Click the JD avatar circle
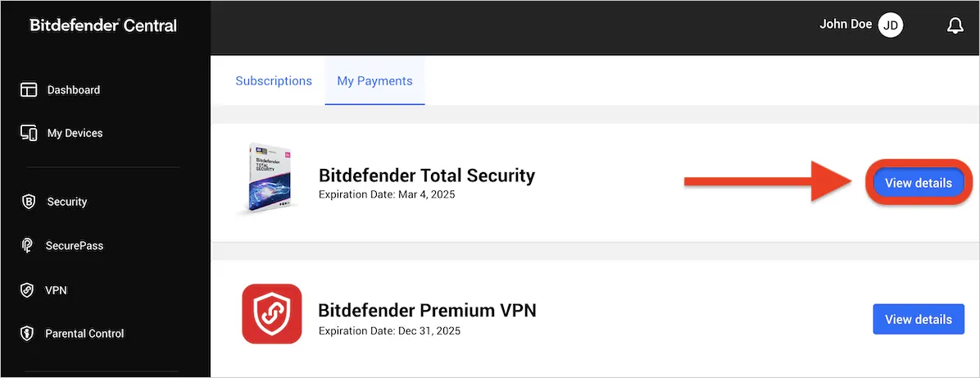980x378 pixels. [891, 25]
